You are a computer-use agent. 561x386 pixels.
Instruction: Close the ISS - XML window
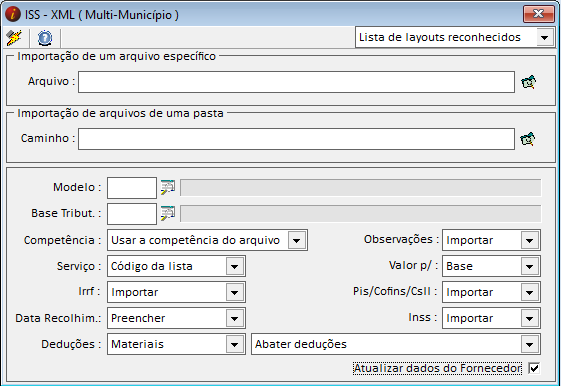pyautogui.click(x=538, y=14)
